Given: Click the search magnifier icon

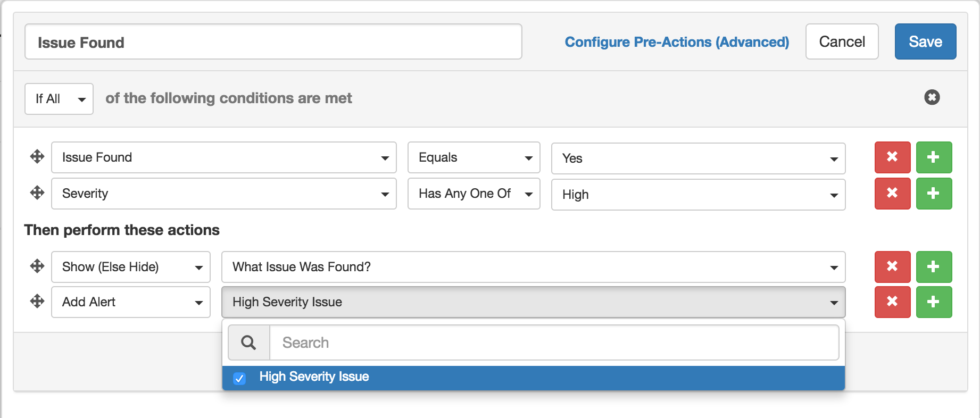Looking at the screenshot, I should (248, 342).
